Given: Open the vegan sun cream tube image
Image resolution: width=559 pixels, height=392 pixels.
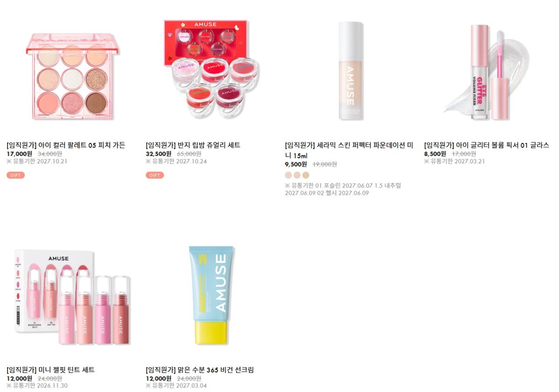Looking at the screenshot, I should point(209,298).
